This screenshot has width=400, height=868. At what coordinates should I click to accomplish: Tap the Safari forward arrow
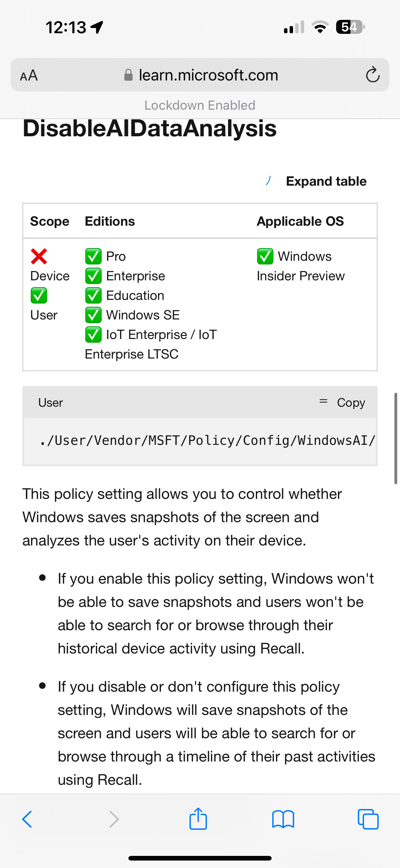(x=114, y=819)
